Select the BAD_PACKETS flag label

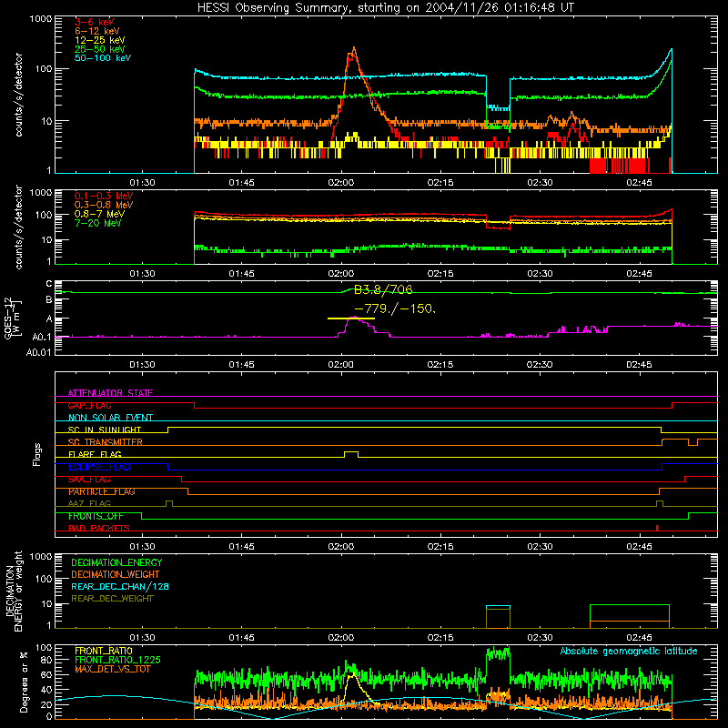pos(99,528)
